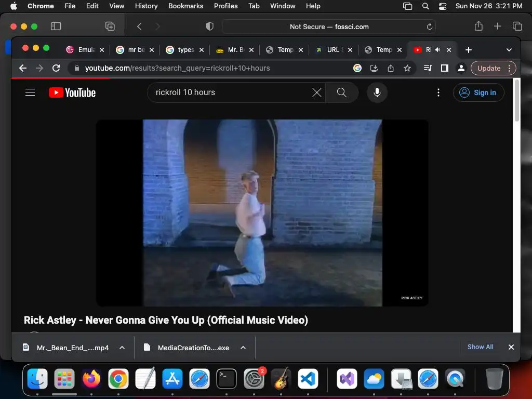Open Terminal from the Dock
The height and width of the screenshot is (399, 532).
tap(227, 379)
